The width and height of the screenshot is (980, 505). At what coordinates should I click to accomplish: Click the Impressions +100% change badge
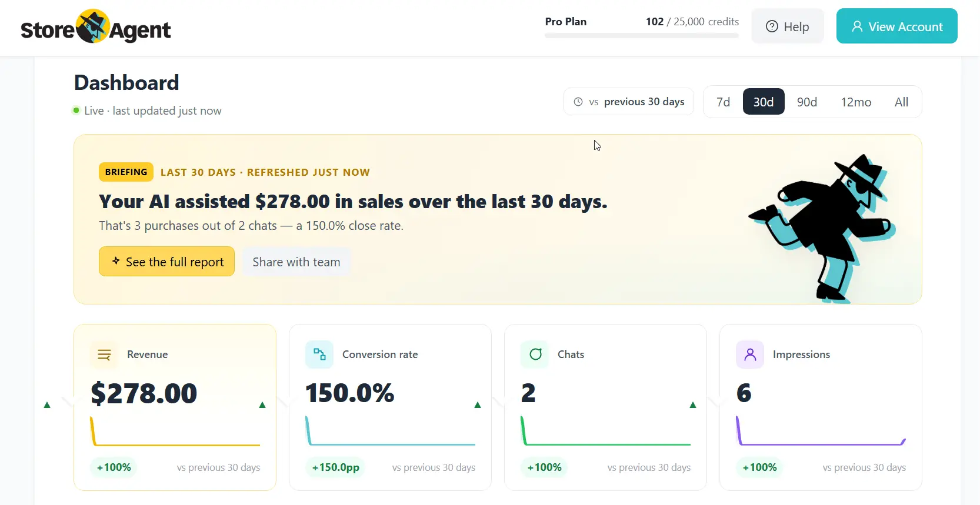coord(760,467)
